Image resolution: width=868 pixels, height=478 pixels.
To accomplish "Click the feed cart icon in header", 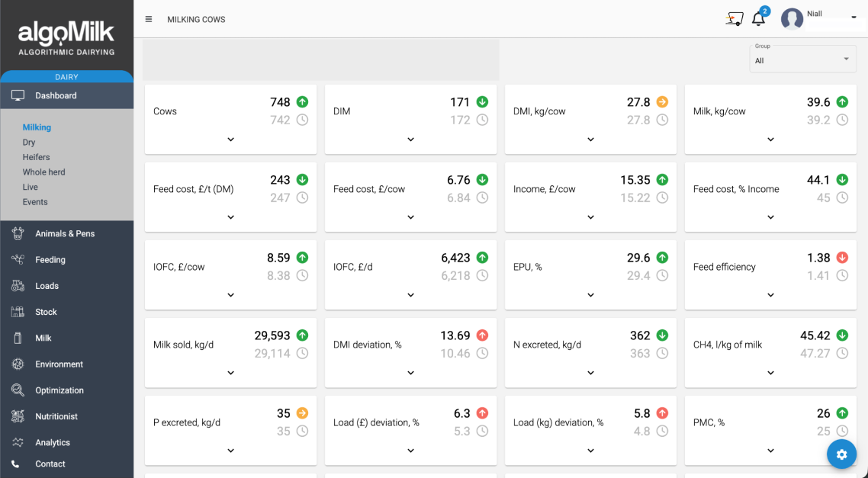I will point(734,19).
